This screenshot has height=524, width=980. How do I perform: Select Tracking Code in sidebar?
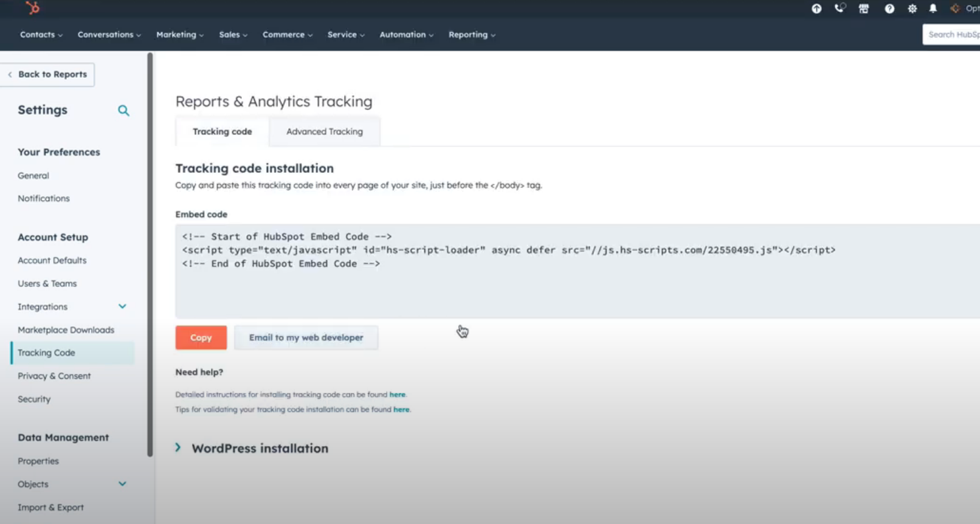click(73, 353)
